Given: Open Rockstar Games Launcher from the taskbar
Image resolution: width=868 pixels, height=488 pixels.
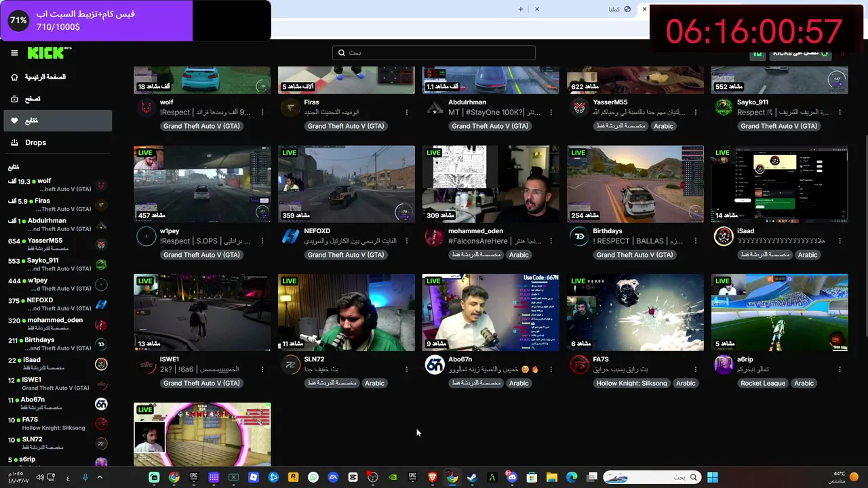Looking at the screenshot, I should [293, 477].
